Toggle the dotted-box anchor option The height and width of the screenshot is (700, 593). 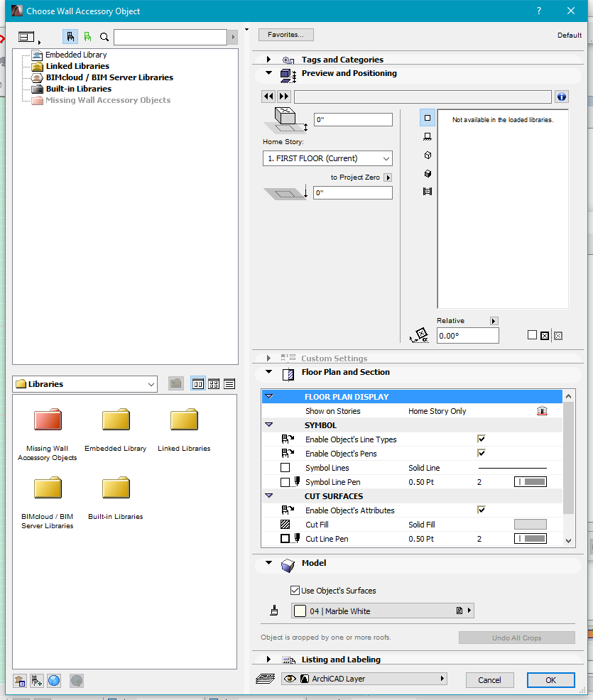pyautogui.click(x=558, y=336)
